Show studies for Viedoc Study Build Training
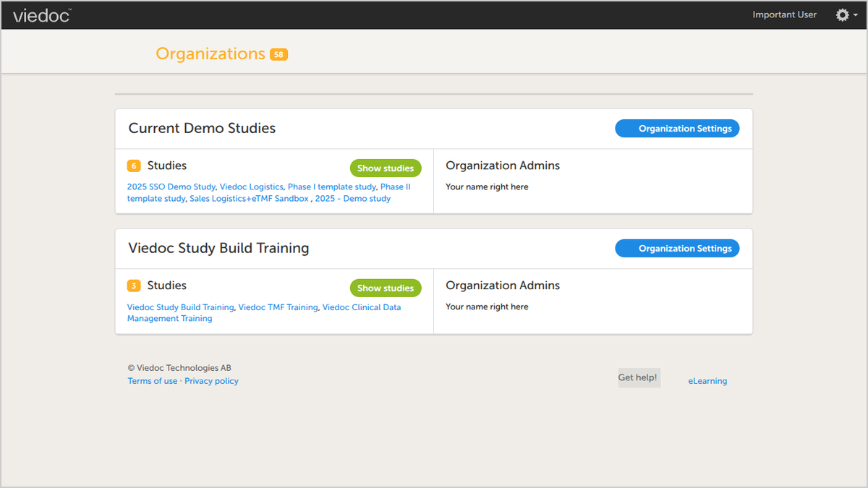Image resolution: width=868 pixels, height=488 pixels. point(386,288)
